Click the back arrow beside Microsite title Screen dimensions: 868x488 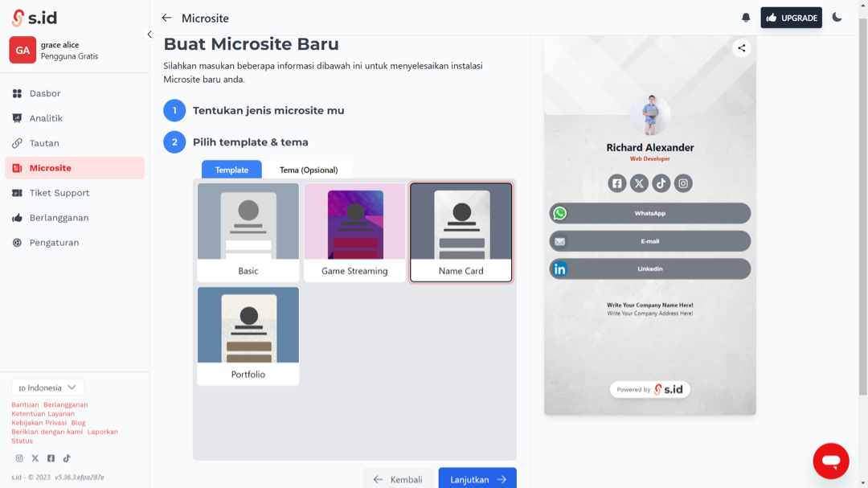166,18
